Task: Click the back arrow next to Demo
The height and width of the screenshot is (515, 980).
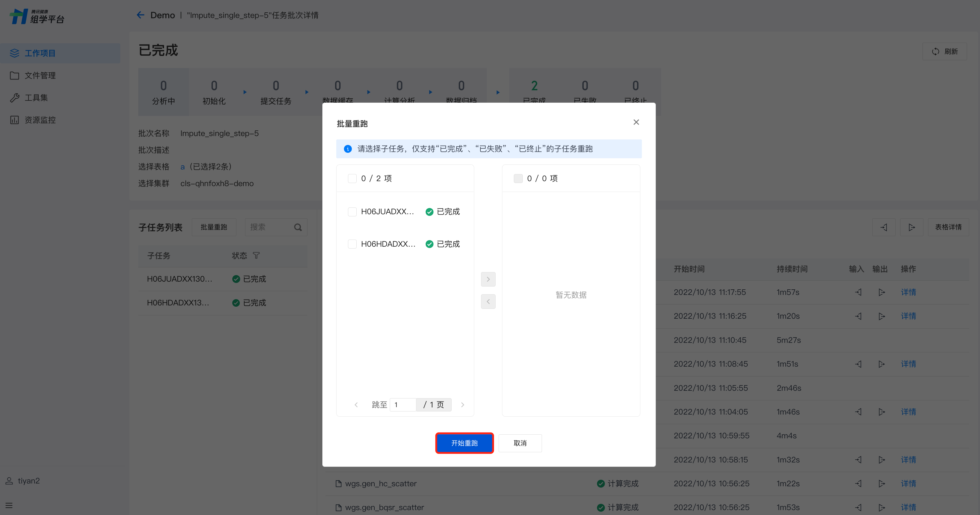Action: pos(140,15)
